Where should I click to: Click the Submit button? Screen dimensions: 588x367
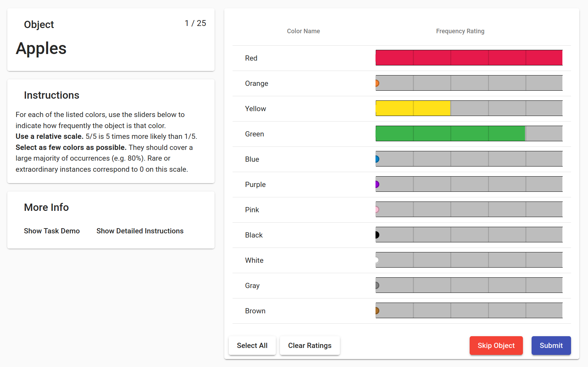click(551, 346)
